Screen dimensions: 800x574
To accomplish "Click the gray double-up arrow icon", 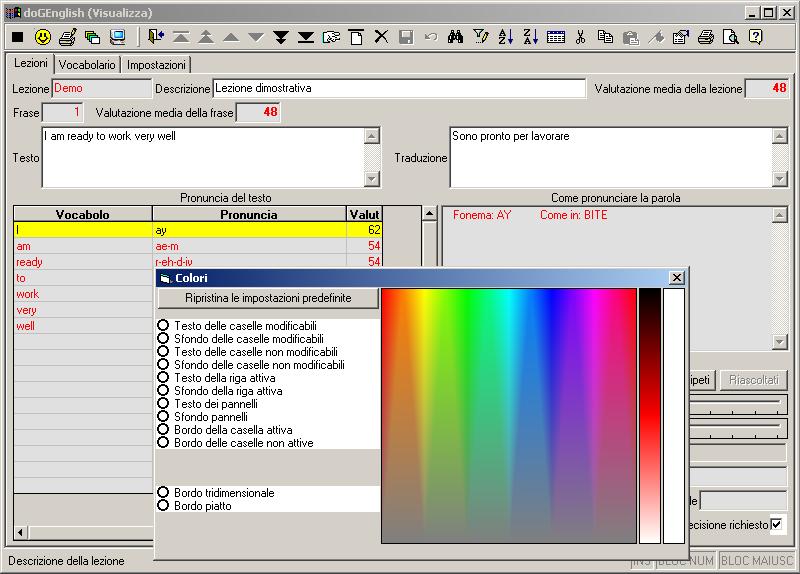I will tap(206, 37).
